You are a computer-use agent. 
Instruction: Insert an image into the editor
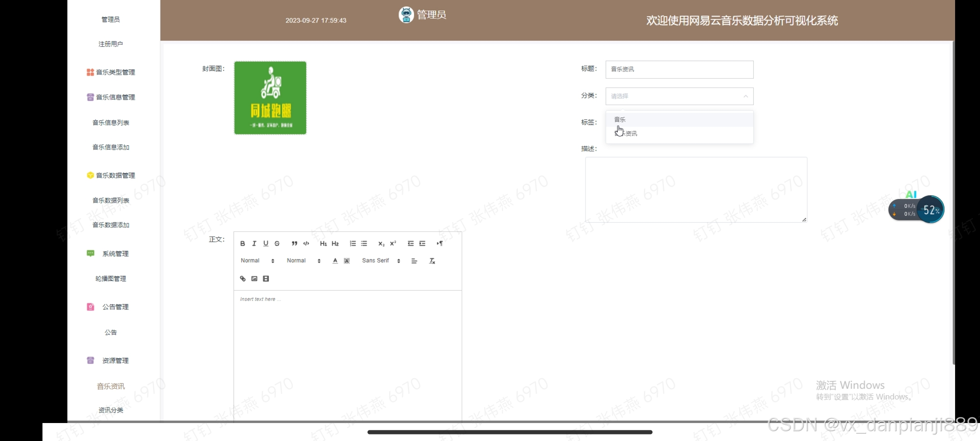pos(254,278)
